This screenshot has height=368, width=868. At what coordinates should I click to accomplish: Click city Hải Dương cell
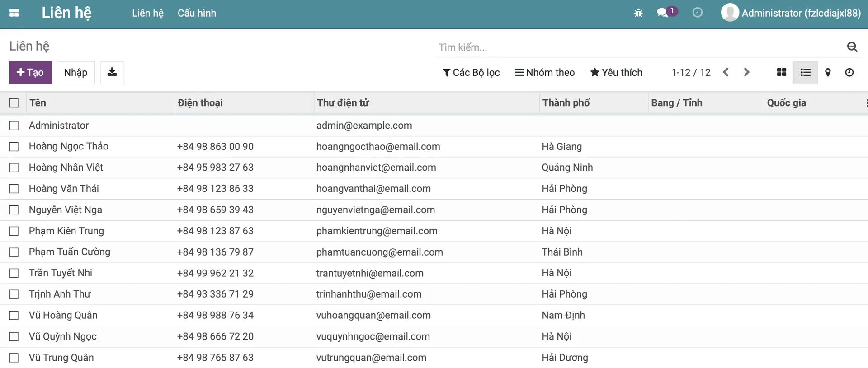[x=565, y=358]
